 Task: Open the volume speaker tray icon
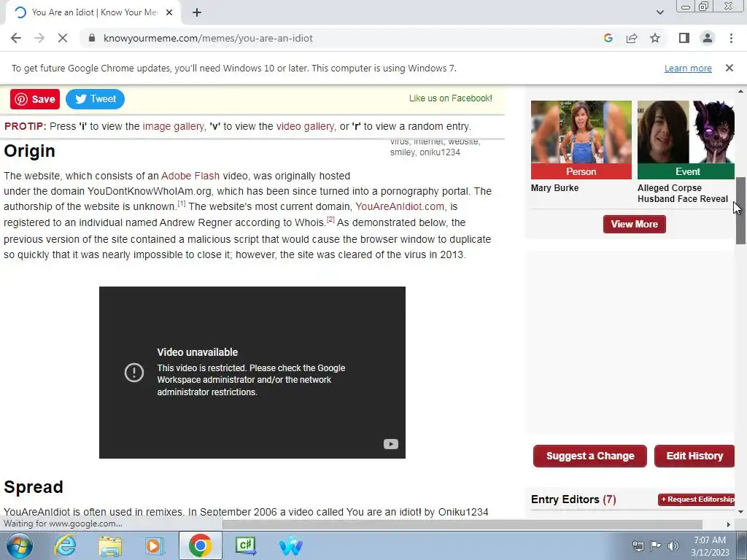point(673,546)
